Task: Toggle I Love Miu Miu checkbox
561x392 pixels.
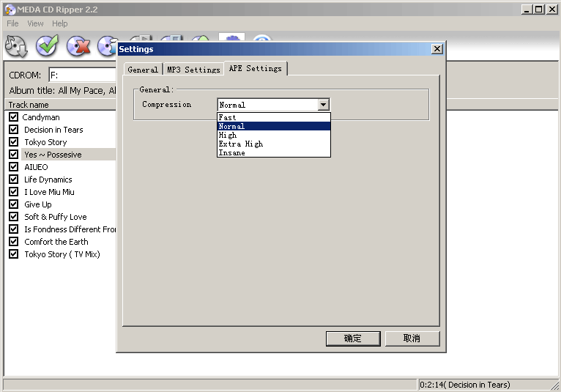Action: click(x=14, y=191)
